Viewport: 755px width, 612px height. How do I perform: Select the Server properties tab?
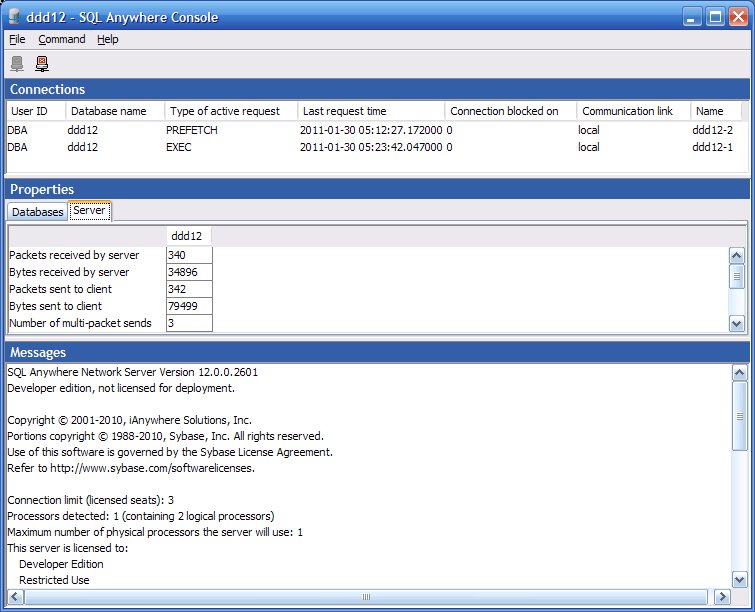(90, 210)
